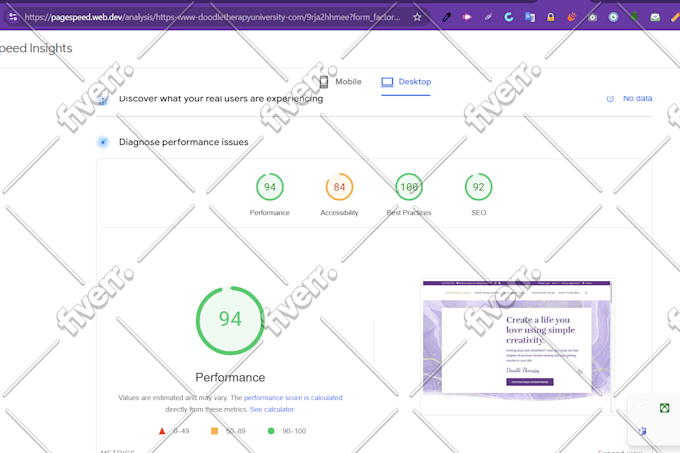Jump to Best Practices score 100 gauge
680x453 pixels.
coord(409,187)
